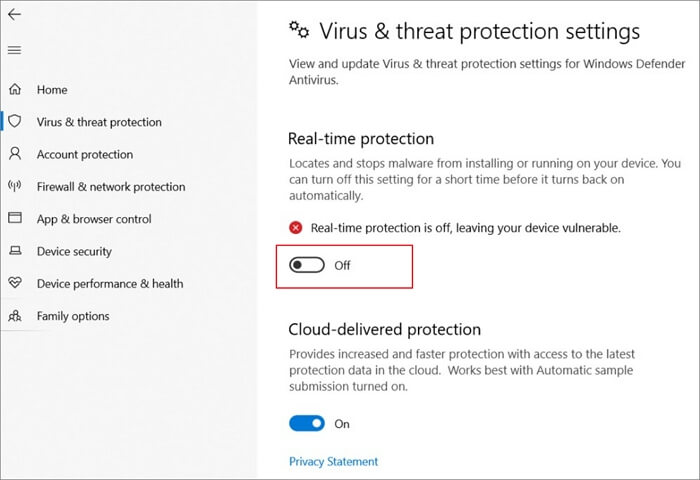
Task: Click the Account protection person icon
Action: pyautogui.click(x=15, y=154)
